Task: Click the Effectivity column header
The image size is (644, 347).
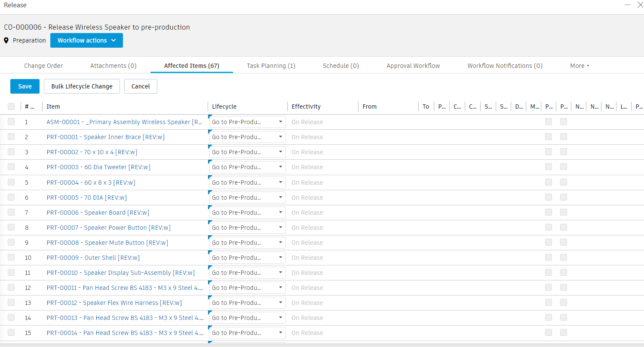Action: coord(306,107)
